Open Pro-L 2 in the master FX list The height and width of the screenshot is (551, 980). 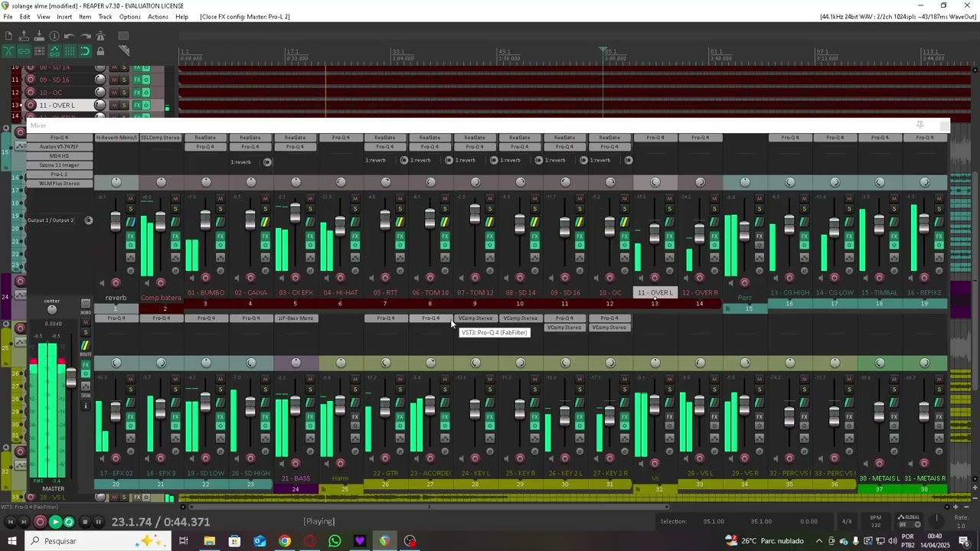(59, 174)
